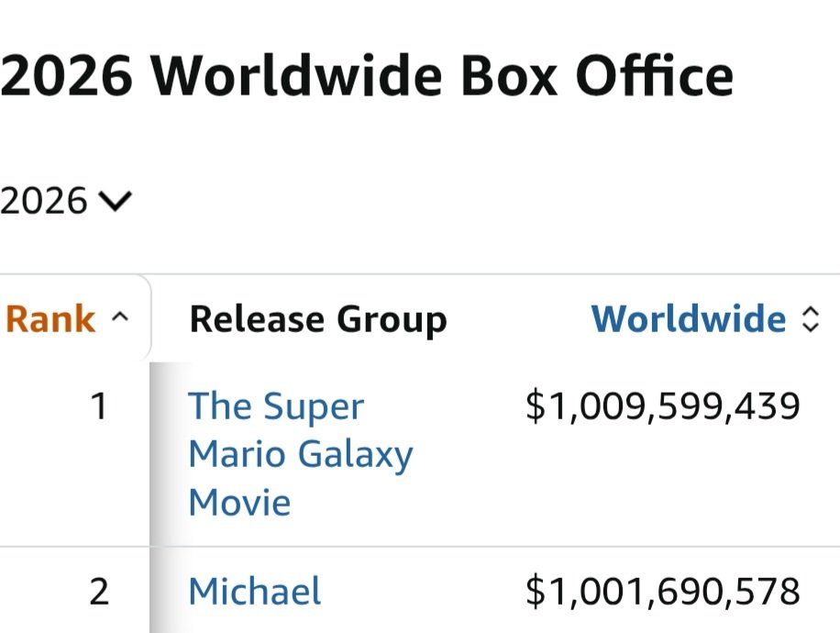
Task: Open the Michael release group link
Action: [x=255, y=591]
